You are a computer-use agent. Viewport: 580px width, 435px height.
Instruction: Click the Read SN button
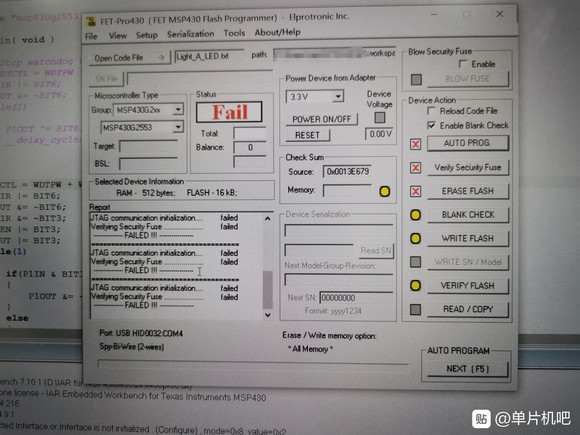click(376, 251)
